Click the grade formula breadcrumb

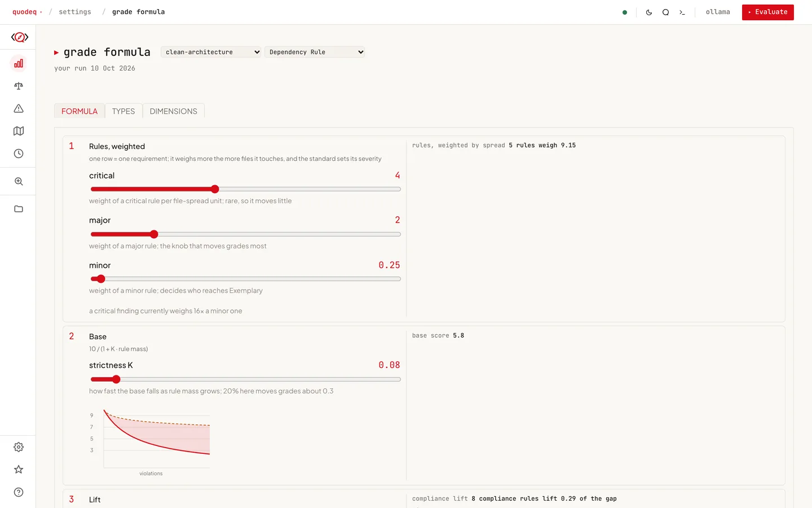[x=139, y=12]
